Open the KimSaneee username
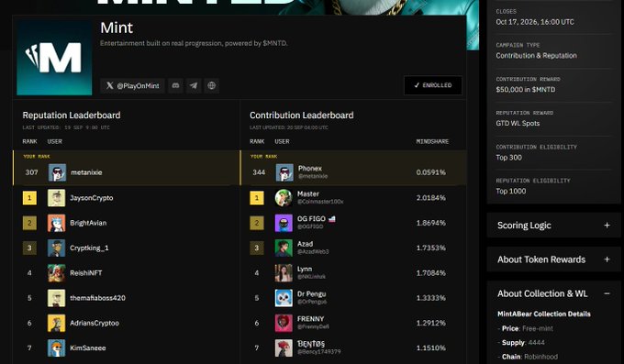Viewport: 624px width, 364px height. 88,348
